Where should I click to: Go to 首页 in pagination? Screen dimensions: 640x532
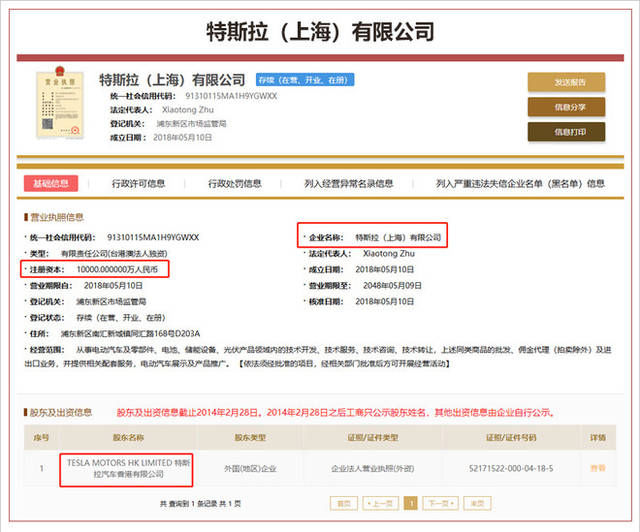click(x=344, y=504)
